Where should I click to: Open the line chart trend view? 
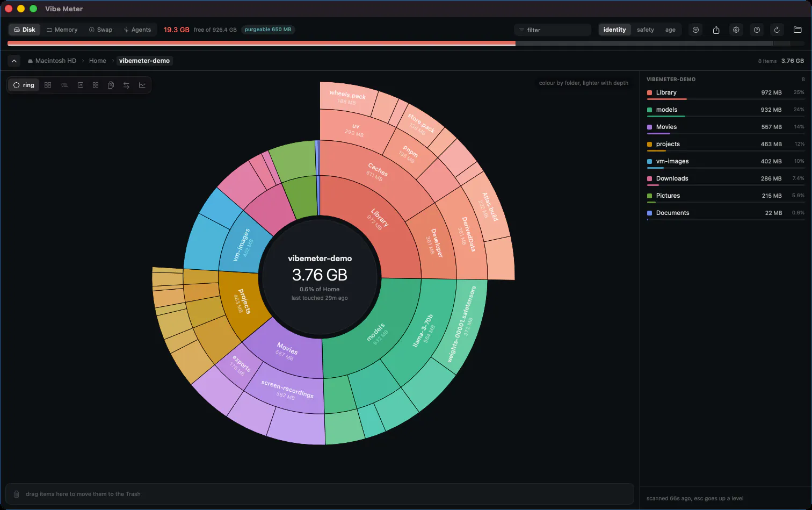click(142, 85)
